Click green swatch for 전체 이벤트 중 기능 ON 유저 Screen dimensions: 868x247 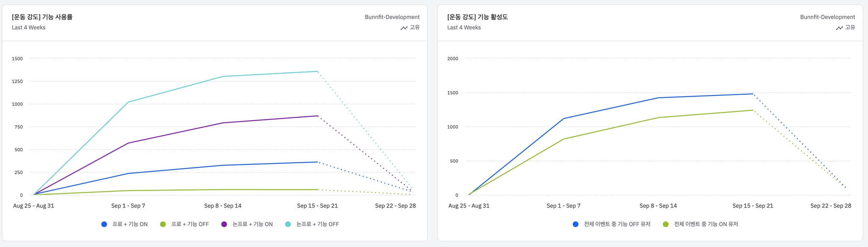click(665, 224)
